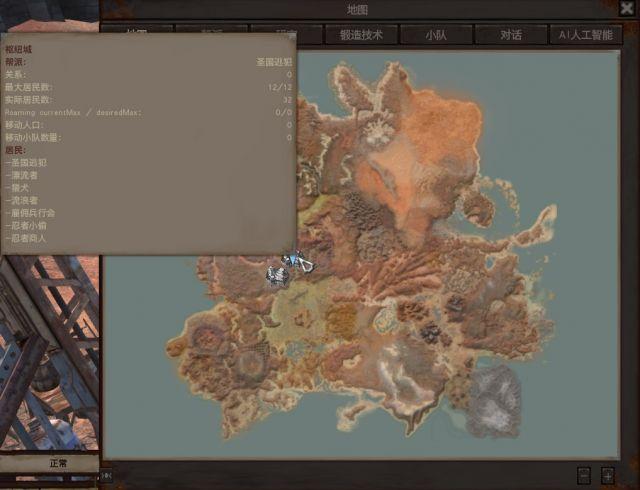Click the 枢纽城 town name header
This screenshot has height=490, width=640.
click(19, 48)
